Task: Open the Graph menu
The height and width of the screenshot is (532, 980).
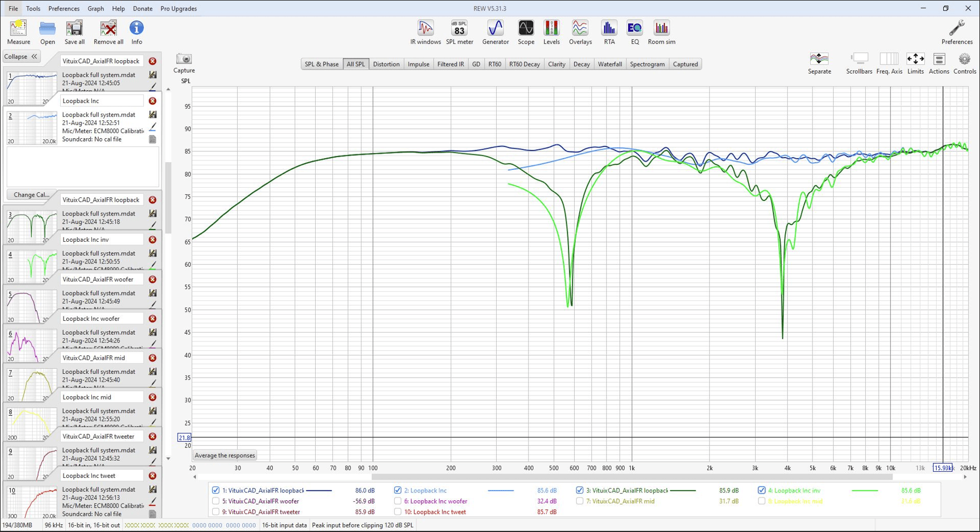Action: coord(95,8)
